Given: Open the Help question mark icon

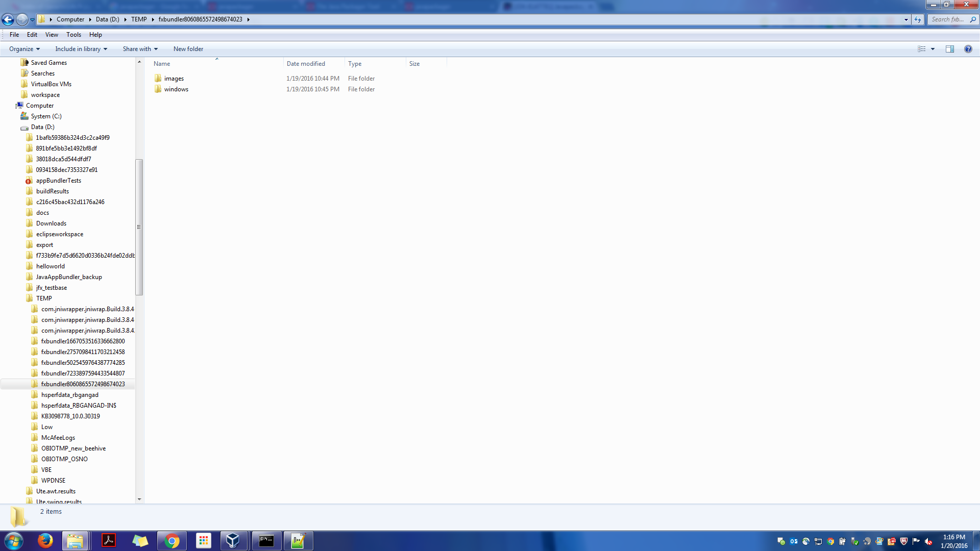Looking at the screenshot, I should coord(968,49).
